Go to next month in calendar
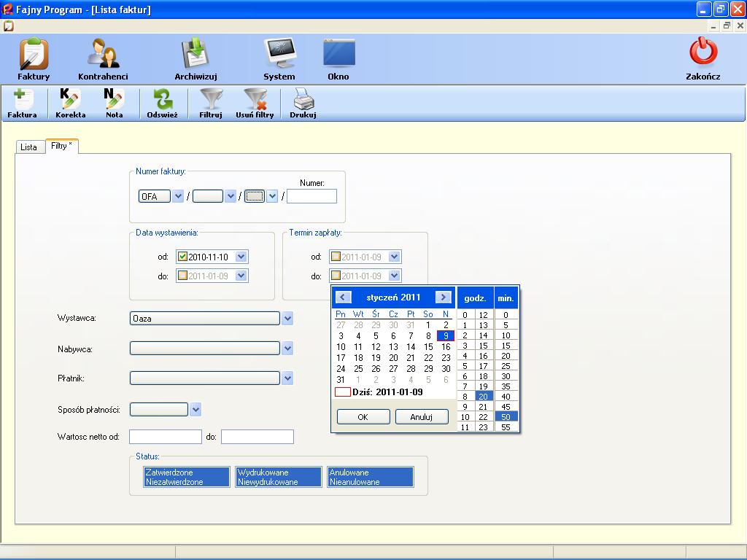The width and height of the screenshot is (747, 560). (x=443, y=297)
